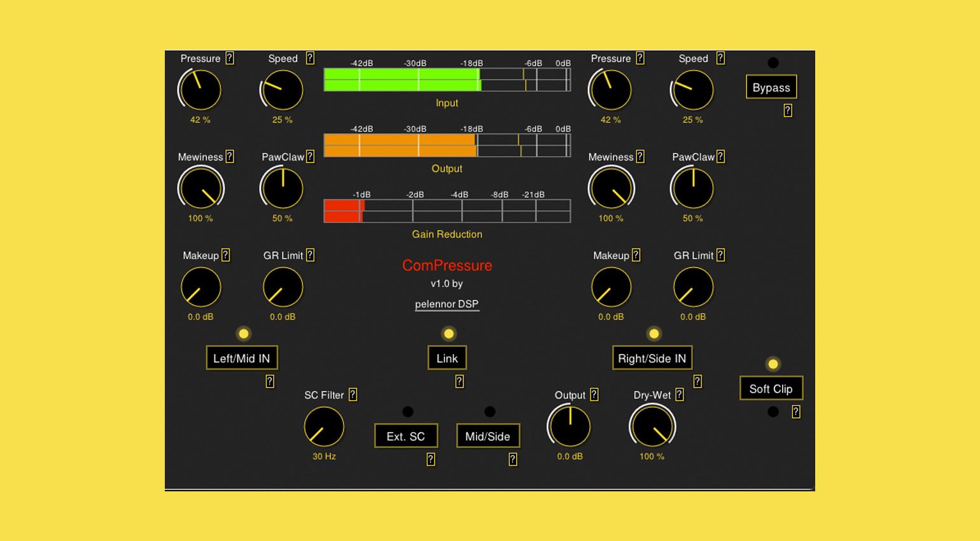Show help for the Dry-Wet knob

[x=680, y=395]
